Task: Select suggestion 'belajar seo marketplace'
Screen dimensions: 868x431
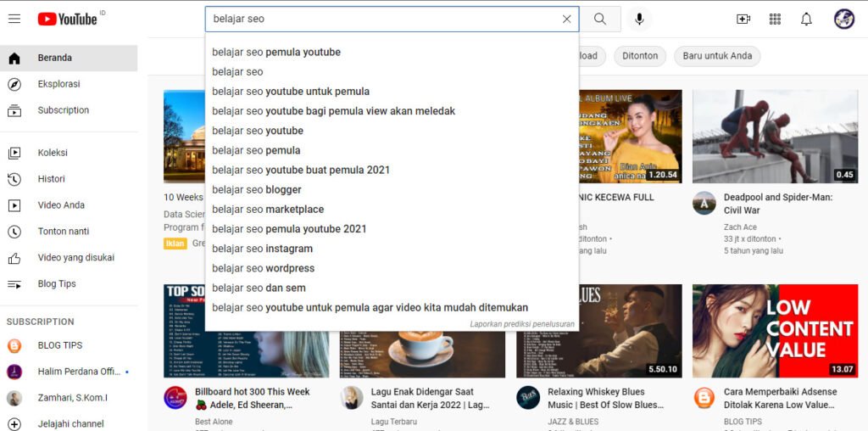Action: tap(392, 210)
